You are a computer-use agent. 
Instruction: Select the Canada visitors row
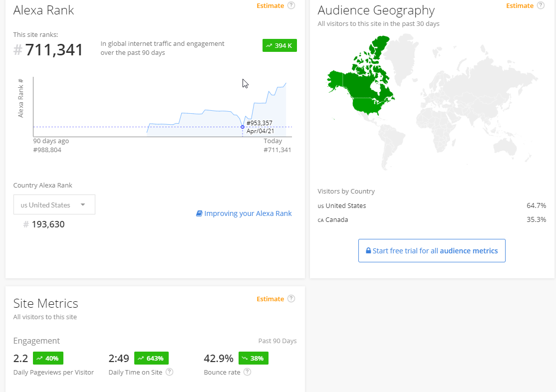point(432,219)
